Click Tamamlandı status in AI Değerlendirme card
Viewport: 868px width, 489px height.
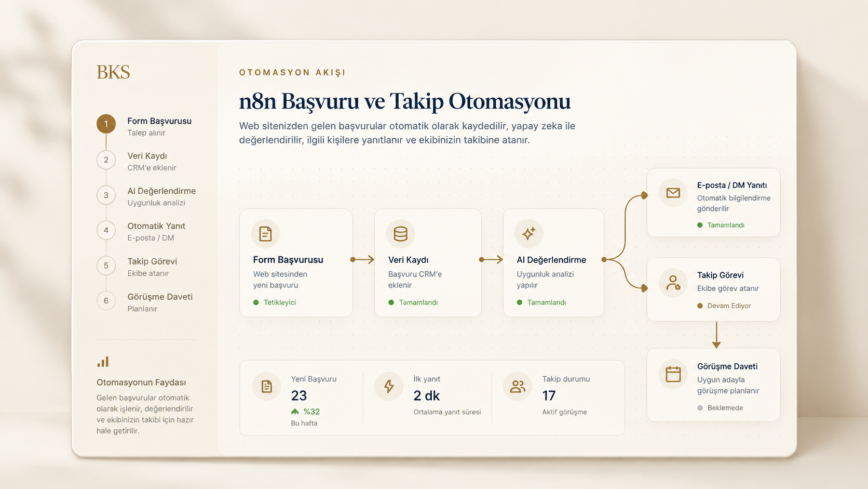[547, 302]
